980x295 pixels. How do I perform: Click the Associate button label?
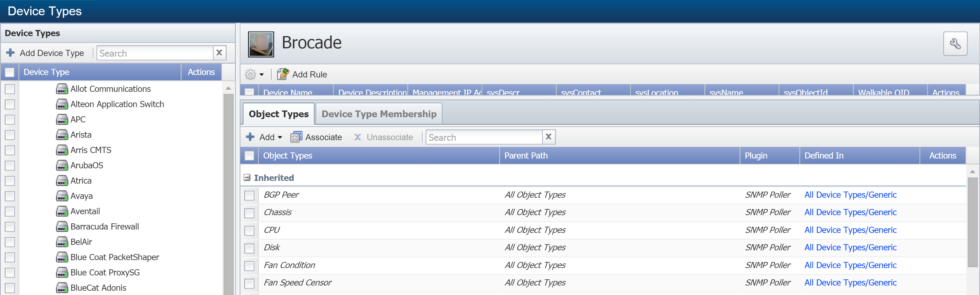pos(323,137)
